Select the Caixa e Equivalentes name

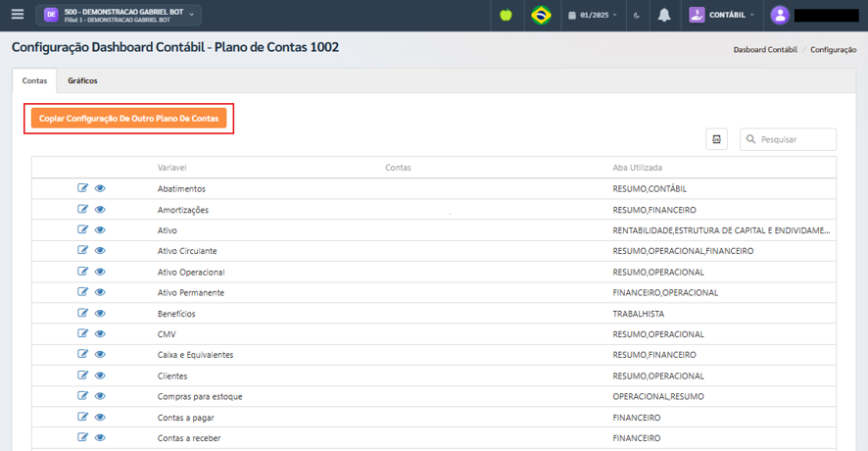point(195,355)
